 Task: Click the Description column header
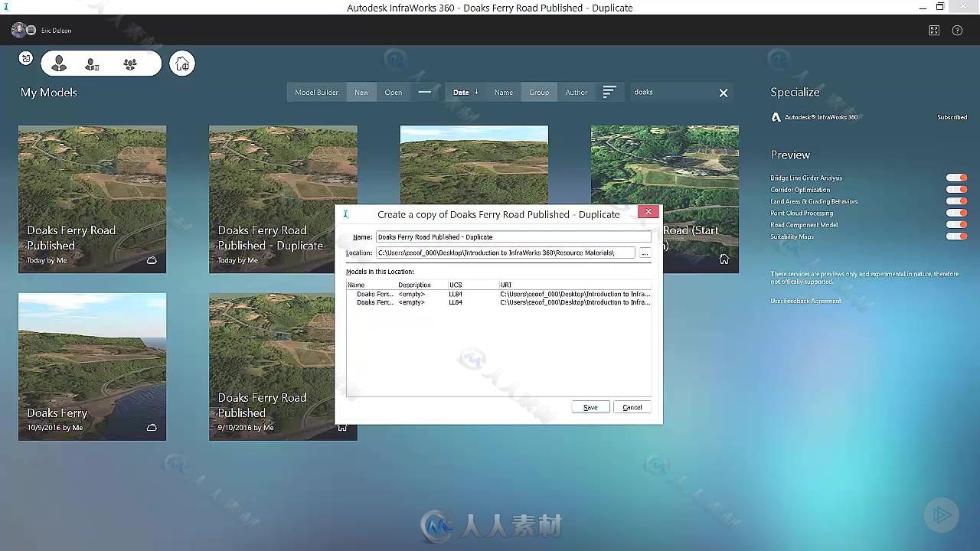pos(422,285)
